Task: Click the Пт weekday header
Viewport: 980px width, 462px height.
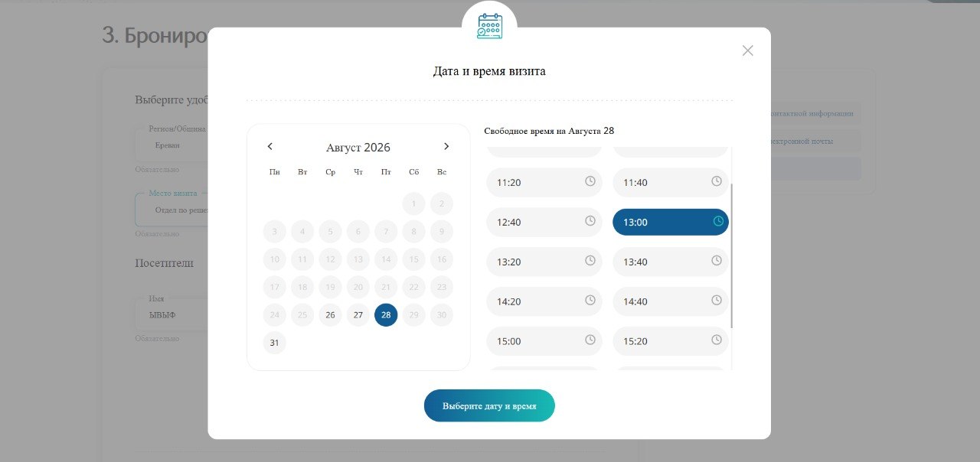Action: [386, 172]
